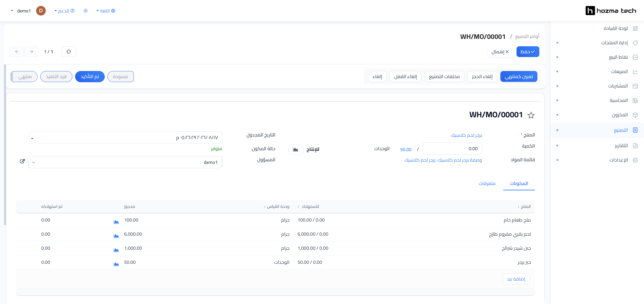Image resolution: width=644 pixels, height=304 pixels.
Task: Click المبيعات chart icon
Action: 635,72
